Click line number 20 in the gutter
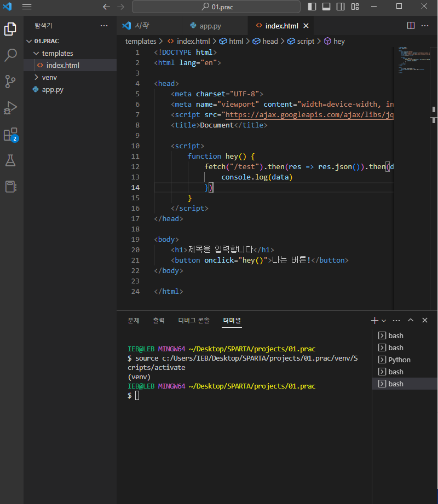Screen dimensions: 438x504 click(x=135, y=250)
